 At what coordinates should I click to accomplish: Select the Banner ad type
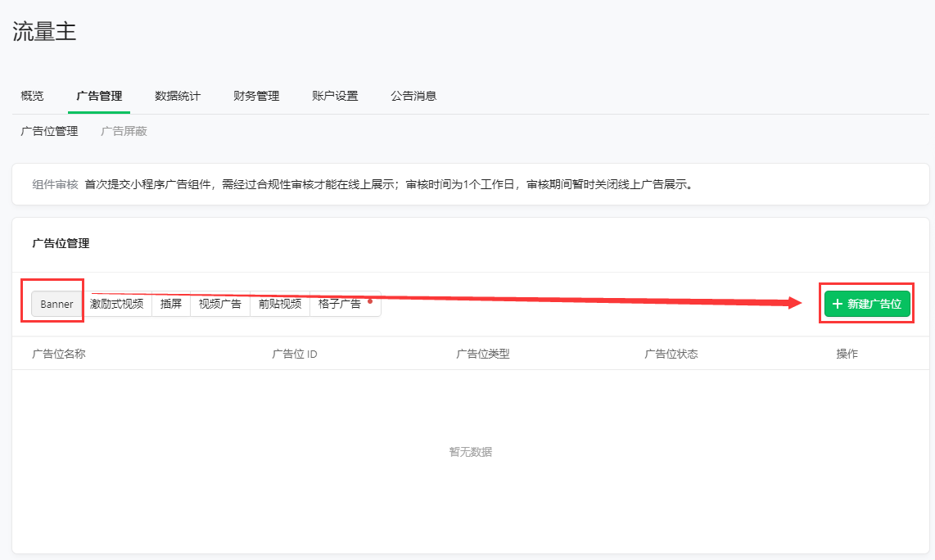pyautogui.click(x=57, y=304)
